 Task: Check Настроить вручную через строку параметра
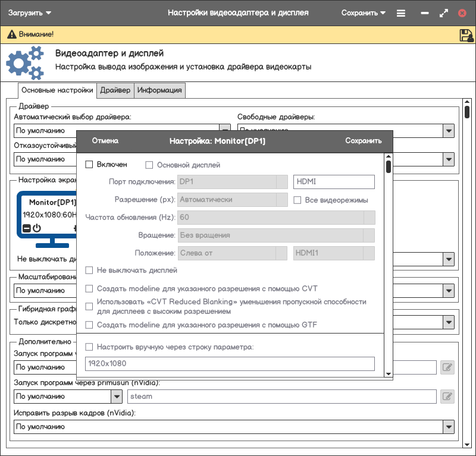(89, 347)
